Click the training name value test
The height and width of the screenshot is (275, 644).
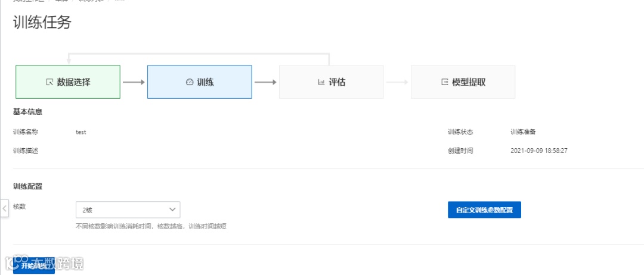tap(81, 132)
